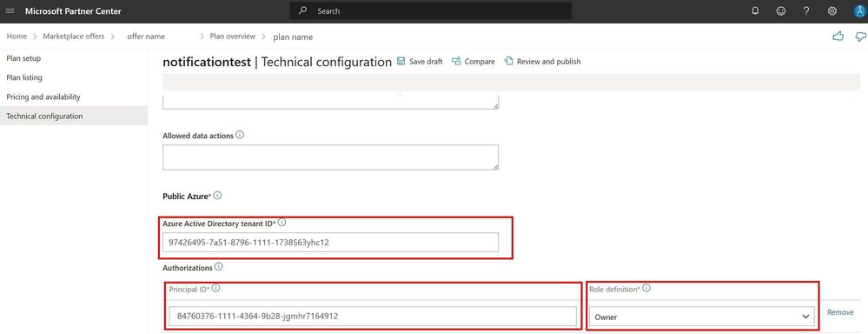Click info icon beside Role definition
The width and height of the screenshot is (868, 334).
point(646,288)
